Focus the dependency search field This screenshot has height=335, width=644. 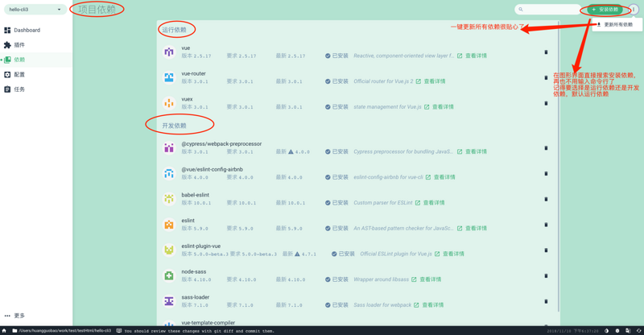click(547, 9)
